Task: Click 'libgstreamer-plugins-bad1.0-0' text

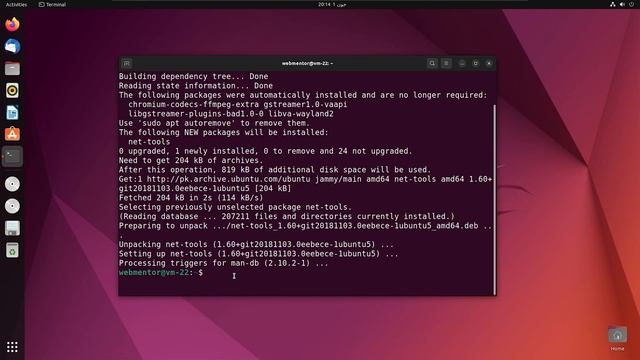Action: point(196,114)
